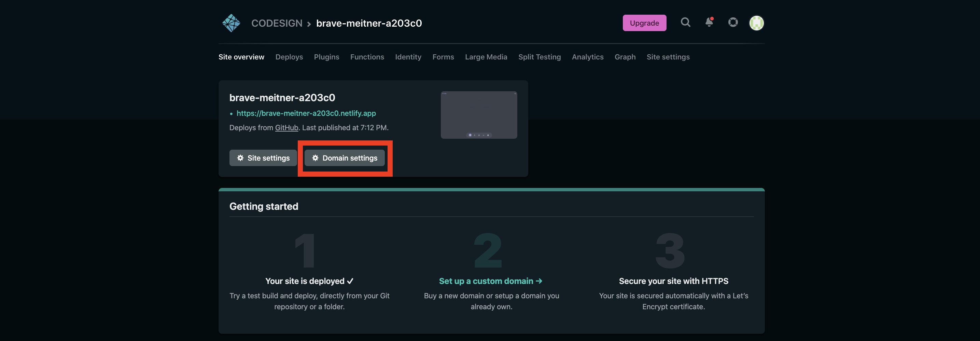Click Set up a custom domain link
The width and height of the screenshot is (980, 341).
coord(490,281)
